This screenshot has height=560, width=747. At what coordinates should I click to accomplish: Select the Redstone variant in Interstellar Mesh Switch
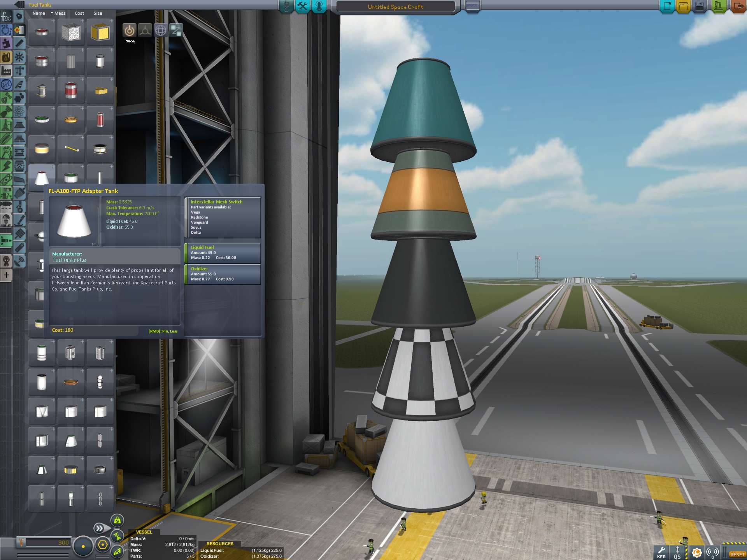[x=200, y=217]
